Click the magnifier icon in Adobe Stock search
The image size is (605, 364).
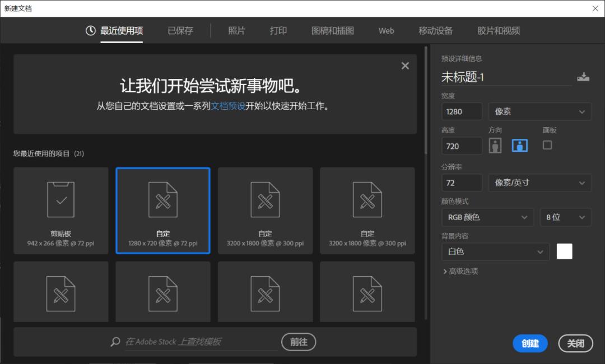coord(115,342)
